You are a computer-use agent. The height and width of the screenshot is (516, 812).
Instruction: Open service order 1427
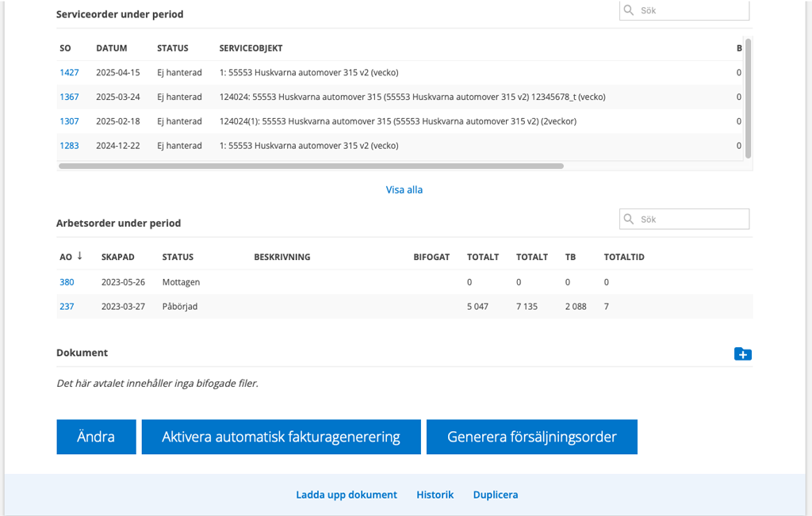(69, 72)
